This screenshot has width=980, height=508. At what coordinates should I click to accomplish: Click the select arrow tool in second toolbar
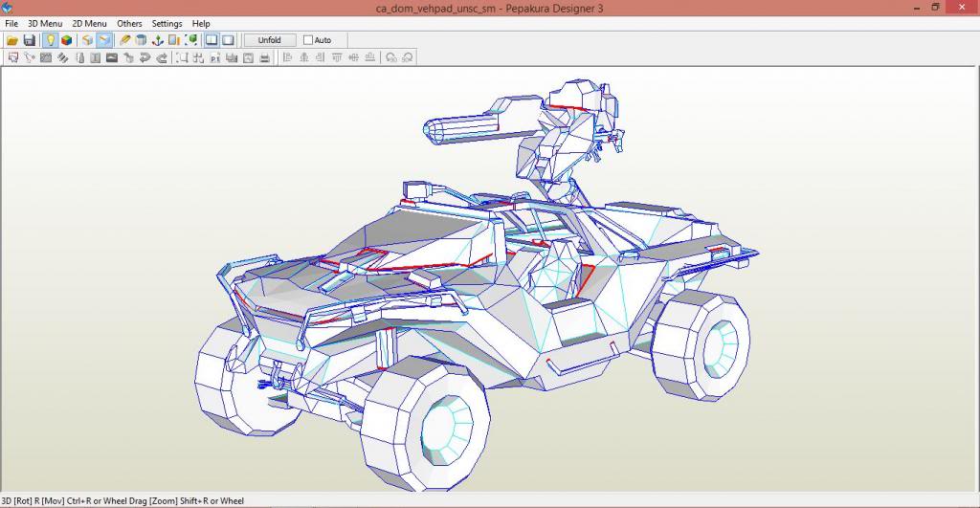tap(12, 57)
